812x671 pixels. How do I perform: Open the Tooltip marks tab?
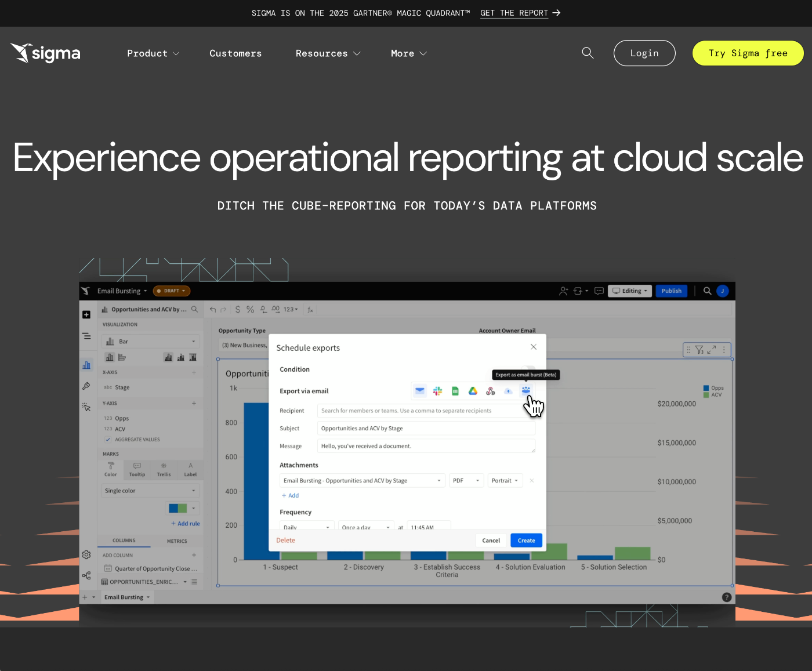click(137, 470)
